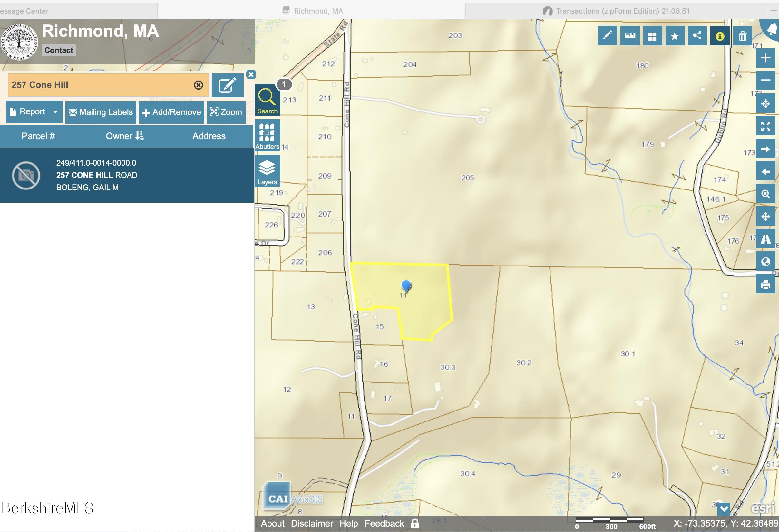The image size is (779, 532).
Task: Select the magnifier zoom-in tool
Action: 765,194
